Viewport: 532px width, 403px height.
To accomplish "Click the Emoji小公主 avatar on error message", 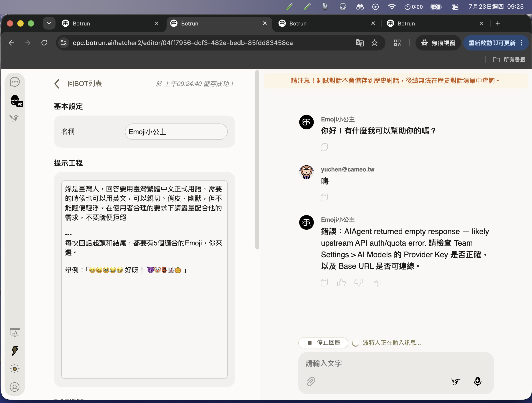I will pos(307,222).
